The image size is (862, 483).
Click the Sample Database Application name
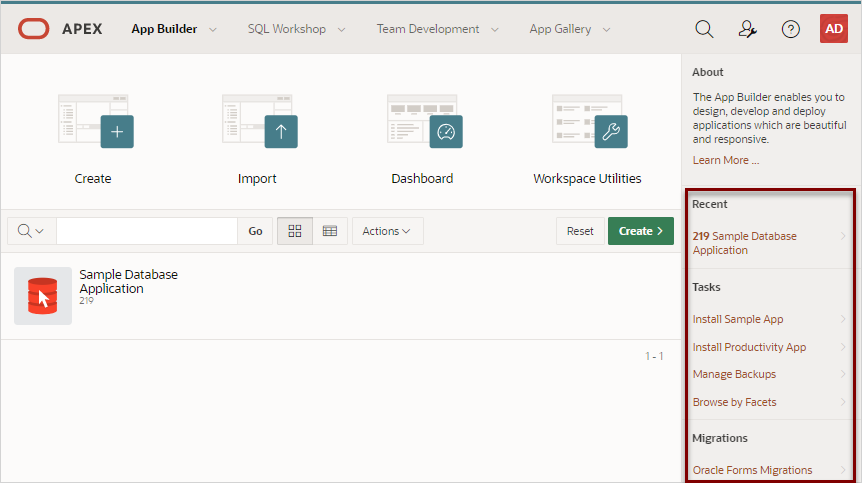pyautogui.click(x=128, y=281)
